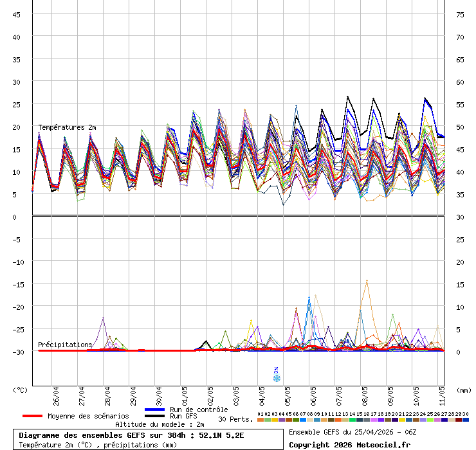Click the Précipitations chart label

click(x=65, y=345)
